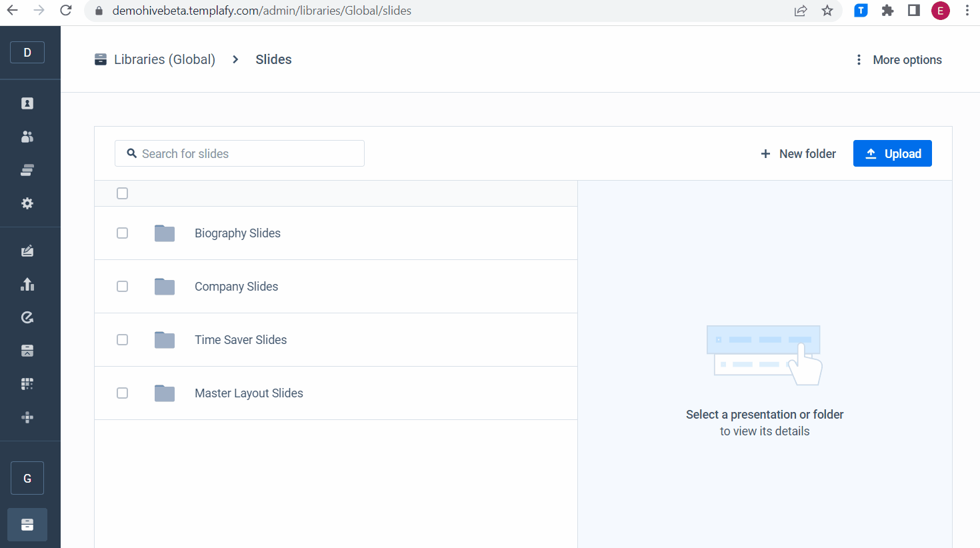This screenshot has width=980, height=548.
Task: Check the Master Layout Slides checkbox
Action: click(x=122, y=393)
